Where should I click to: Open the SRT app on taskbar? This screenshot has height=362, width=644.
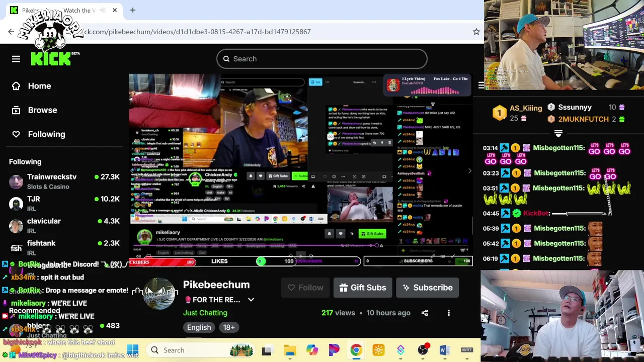(x=467, y=350)
